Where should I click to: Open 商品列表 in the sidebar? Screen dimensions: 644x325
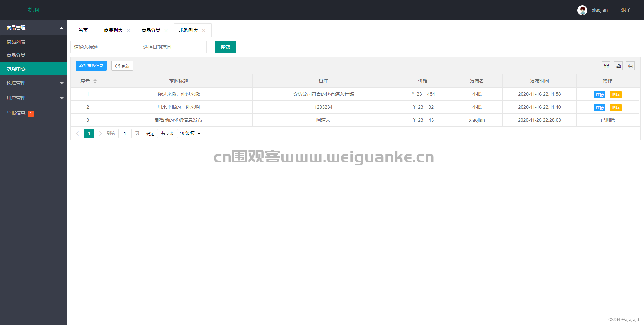(34, 42)
